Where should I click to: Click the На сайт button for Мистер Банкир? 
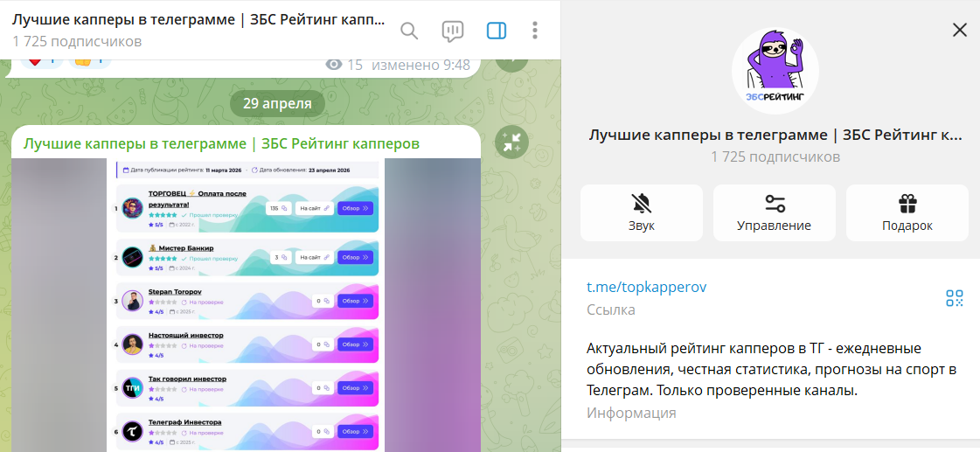(x=315, y=257)
